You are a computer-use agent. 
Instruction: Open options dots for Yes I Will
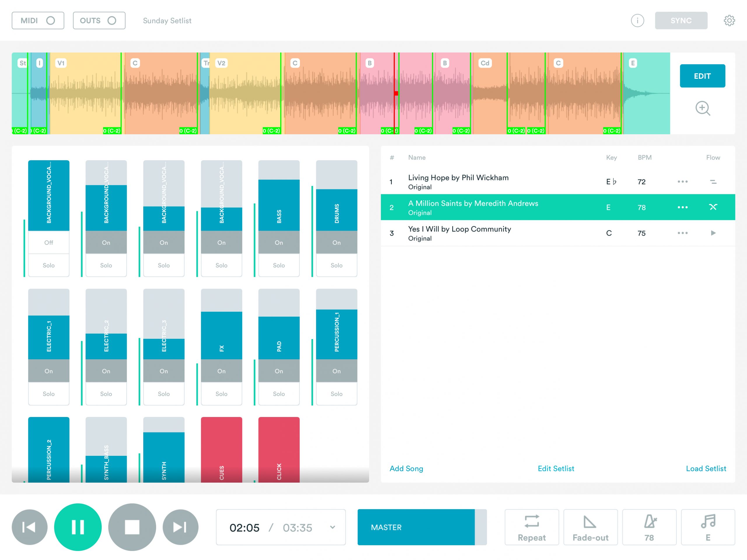coord(682,233)
